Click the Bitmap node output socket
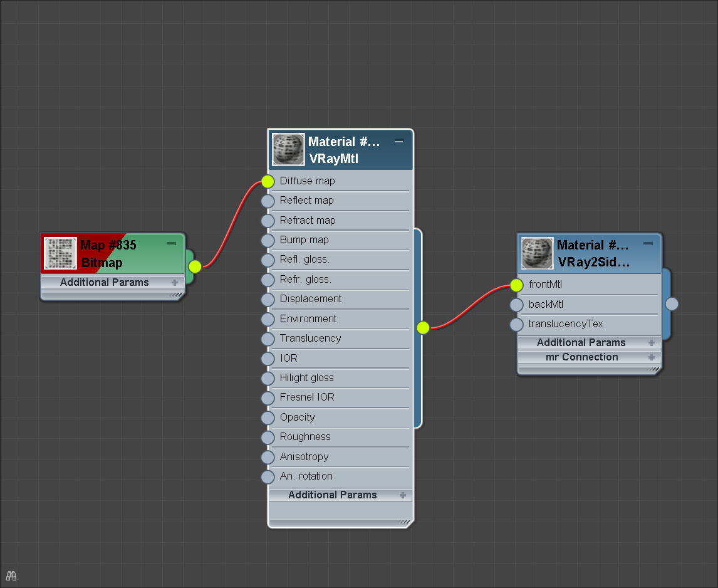The image size is (718, 588). pos(195,266)
